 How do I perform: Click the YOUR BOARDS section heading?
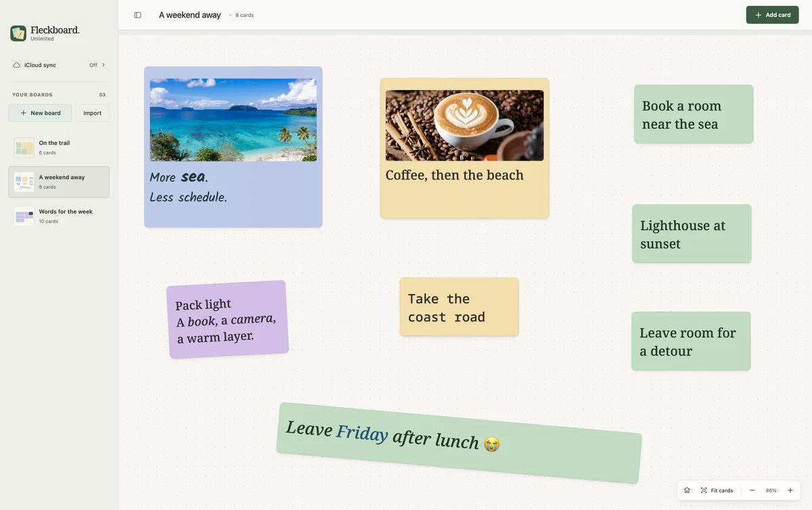pos(32,95)
